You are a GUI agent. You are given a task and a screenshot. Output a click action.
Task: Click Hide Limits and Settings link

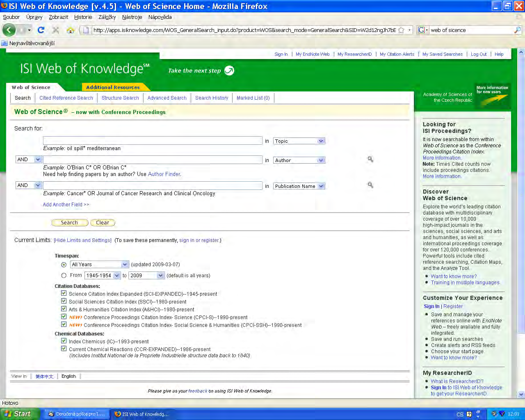tap(83, 240)
